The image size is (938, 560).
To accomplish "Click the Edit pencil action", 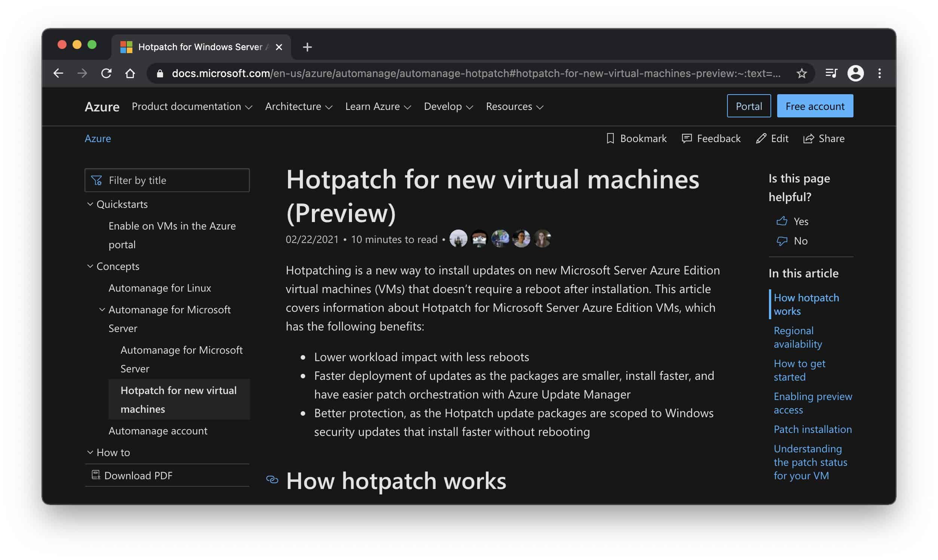I will point(772,138).
